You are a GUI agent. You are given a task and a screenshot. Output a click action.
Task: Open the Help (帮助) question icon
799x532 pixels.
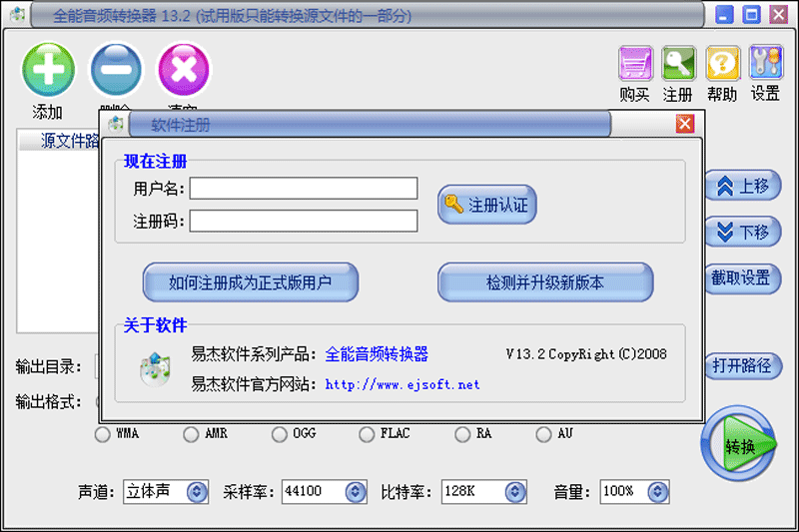point(722,65)
